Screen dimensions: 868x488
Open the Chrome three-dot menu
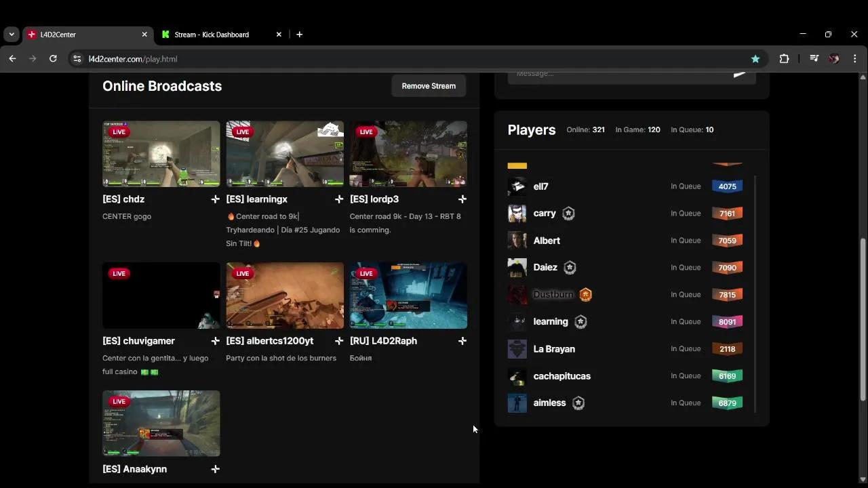click(x=854, y=59)
